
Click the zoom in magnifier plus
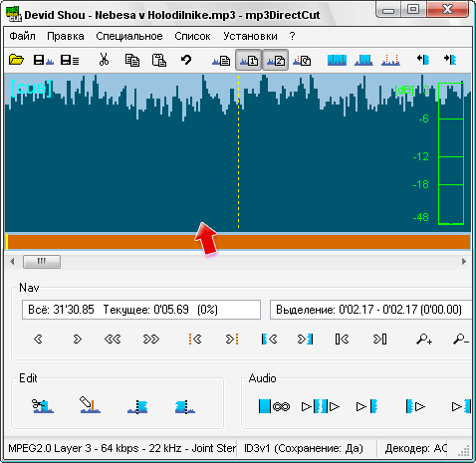pyautogui.click(x=424, y=340)
